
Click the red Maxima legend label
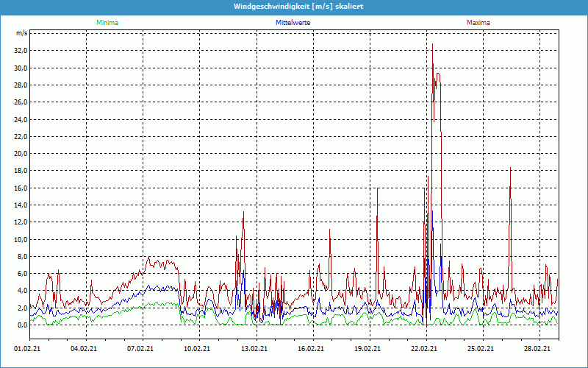478,23
